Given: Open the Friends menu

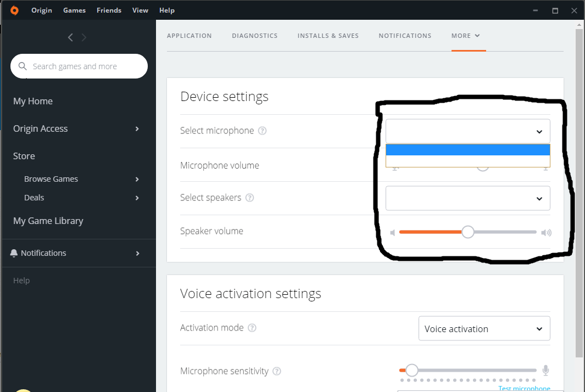Looking at the screenshot, I should tap(109, 10).
